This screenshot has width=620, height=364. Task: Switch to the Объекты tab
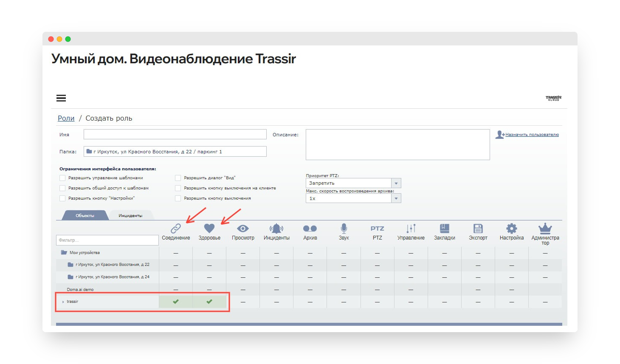[85, 215]
